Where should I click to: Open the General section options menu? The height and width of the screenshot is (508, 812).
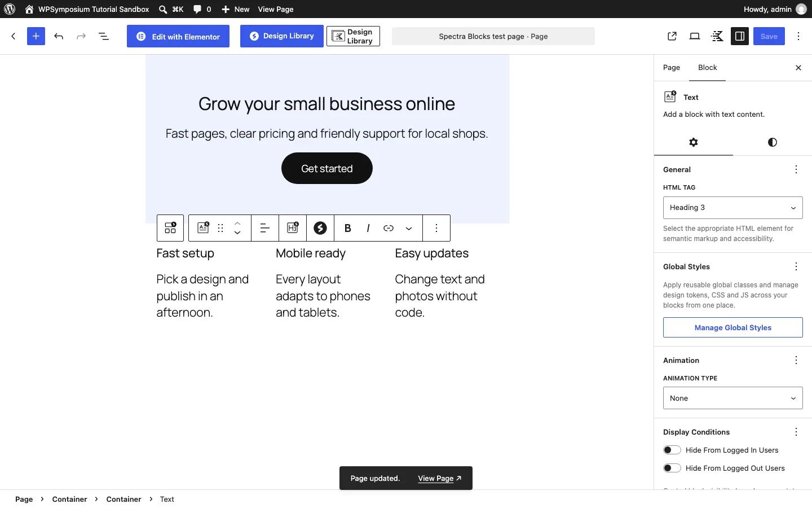(x=796, y=169)
